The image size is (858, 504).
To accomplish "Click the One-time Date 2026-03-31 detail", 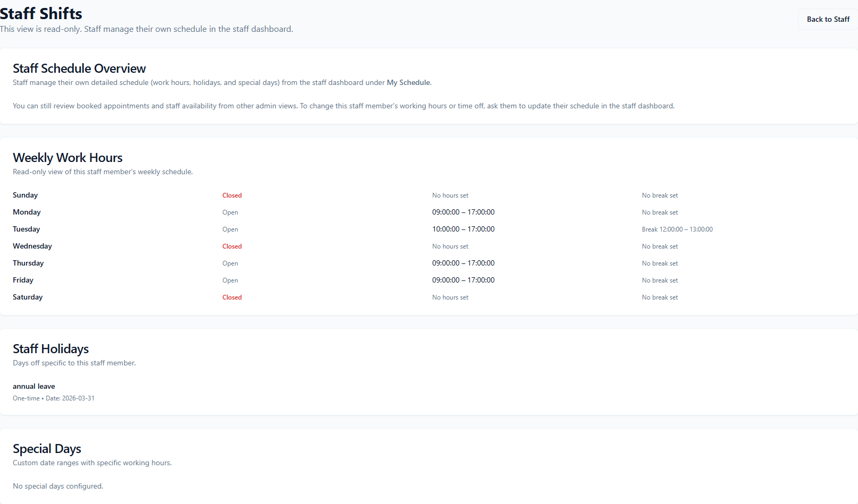I will 54,398.
